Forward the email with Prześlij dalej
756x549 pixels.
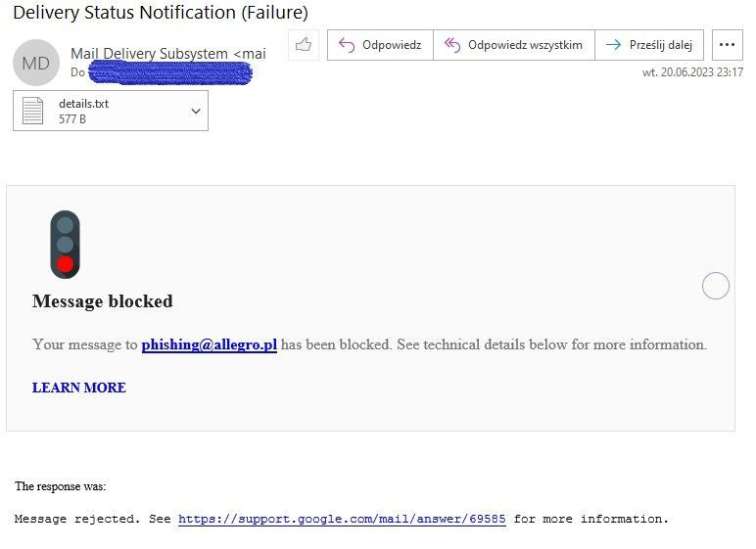click(648, 45)
